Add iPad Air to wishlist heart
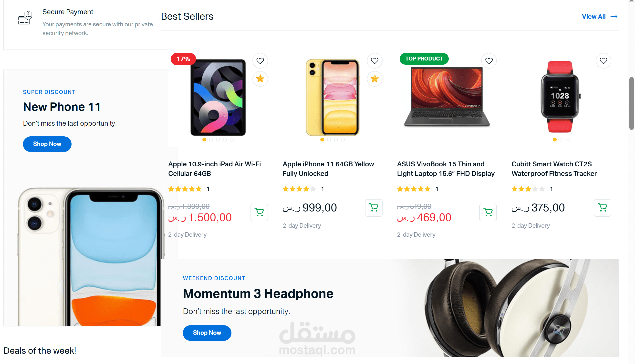Screen dimensions: 635x364 pyautogui.click(x=260, y=61)
